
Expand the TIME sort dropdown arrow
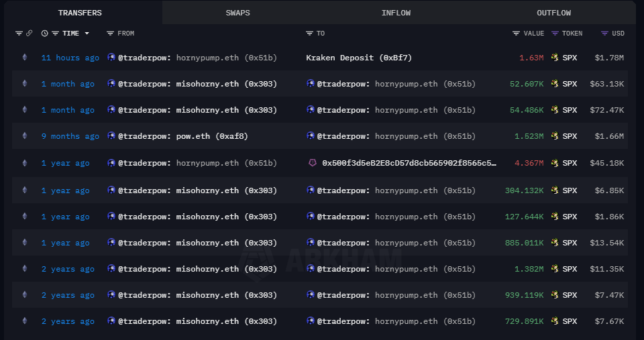87,34
